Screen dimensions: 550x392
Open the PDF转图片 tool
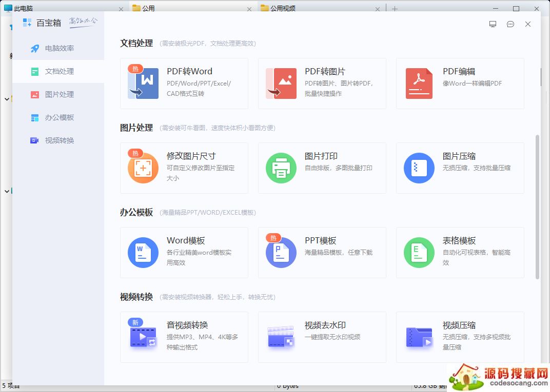(x=322, y=84)
